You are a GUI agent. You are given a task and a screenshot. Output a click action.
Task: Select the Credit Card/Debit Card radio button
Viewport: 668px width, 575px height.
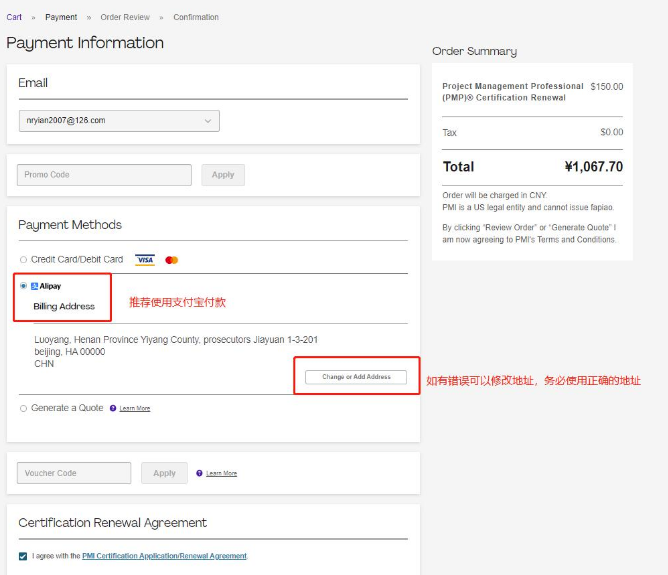point(23,260)
